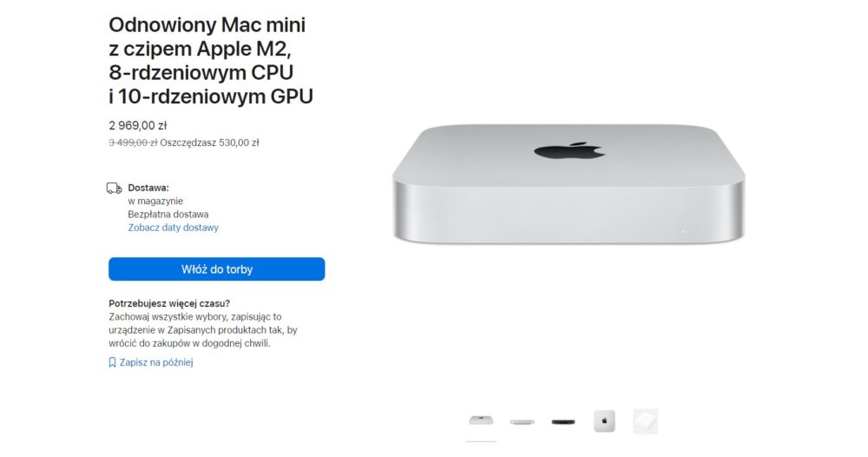868x457 pixels.
Task: Open the Zobacz daty dostawy link
Action: click(174, 228)
